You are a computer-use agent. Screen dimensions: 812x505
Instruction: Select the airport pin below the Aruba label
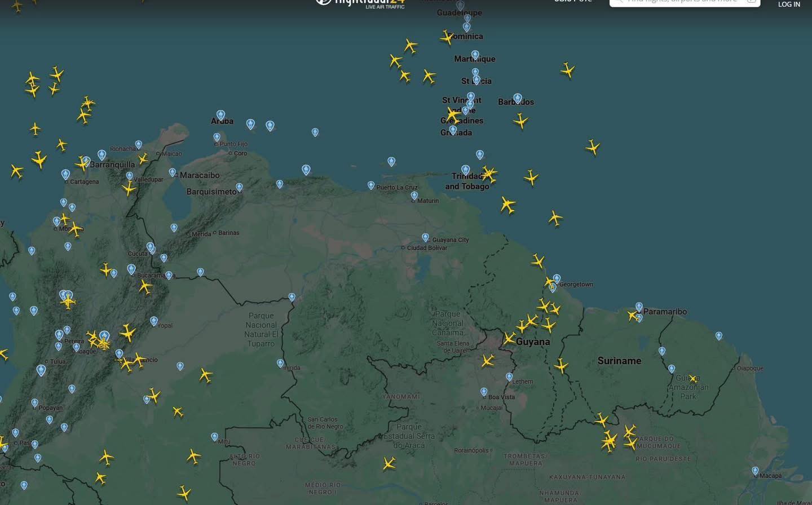coord(217,137)
